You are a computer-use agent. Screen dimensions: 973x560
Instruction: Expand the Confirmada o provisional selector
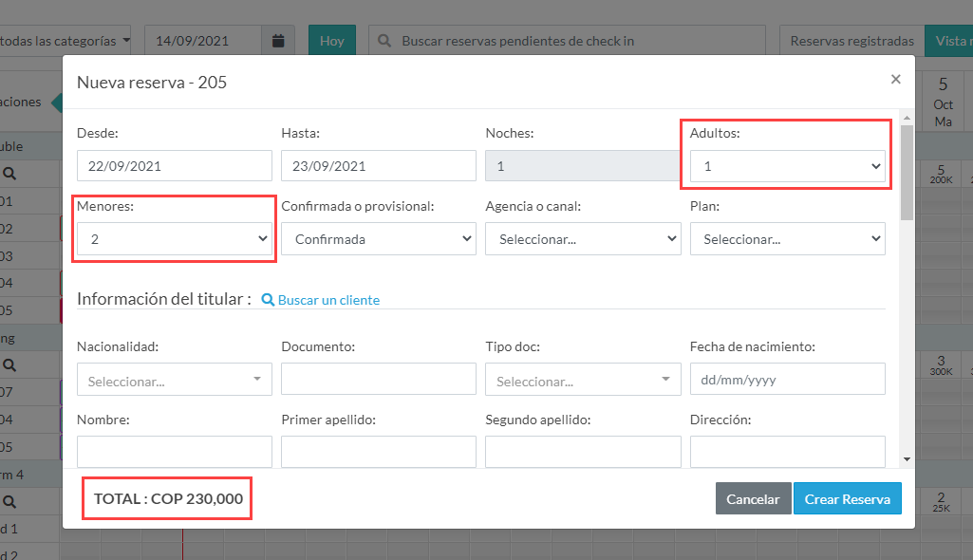point(379,239)
